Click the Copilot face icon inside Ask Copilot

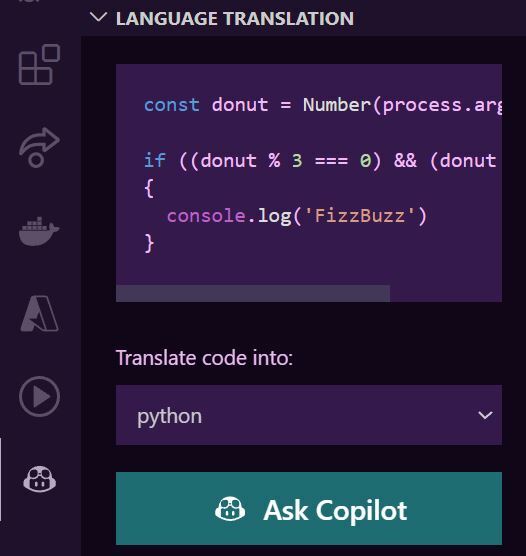230,509
